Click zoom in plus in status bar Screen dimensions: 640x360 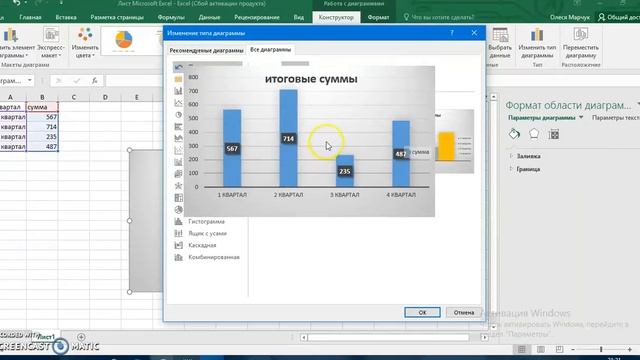click(x=630, y=349)
